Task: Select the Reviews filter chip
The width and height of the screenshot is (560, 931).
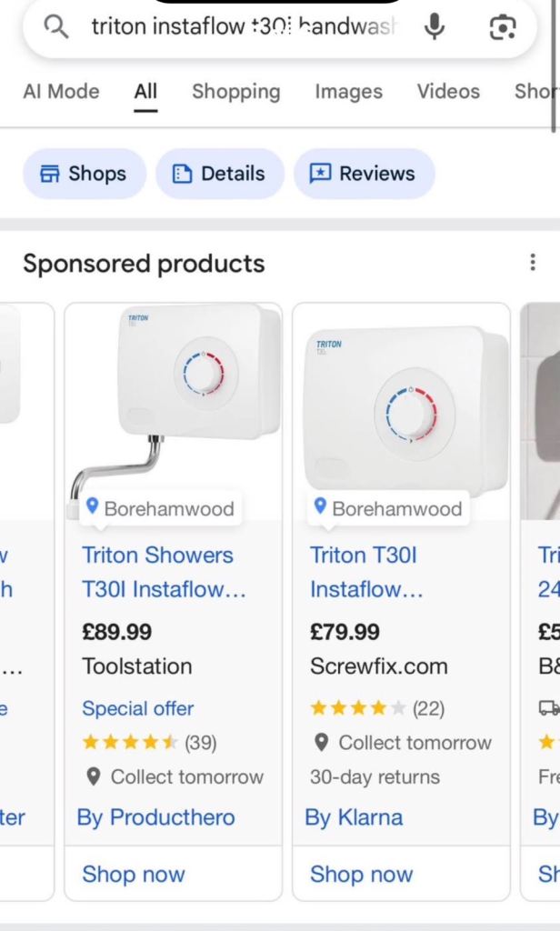Action: (x=364, y=174)
